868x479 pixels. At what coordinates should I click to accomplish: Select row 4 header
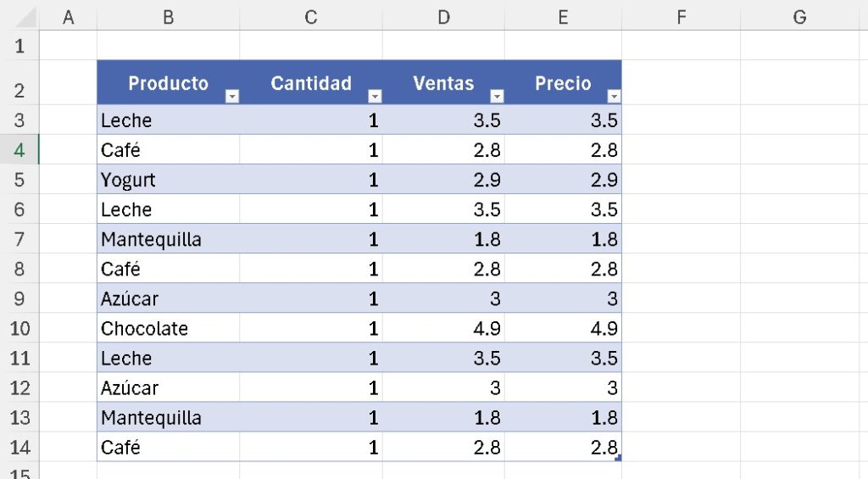point(19,150)
